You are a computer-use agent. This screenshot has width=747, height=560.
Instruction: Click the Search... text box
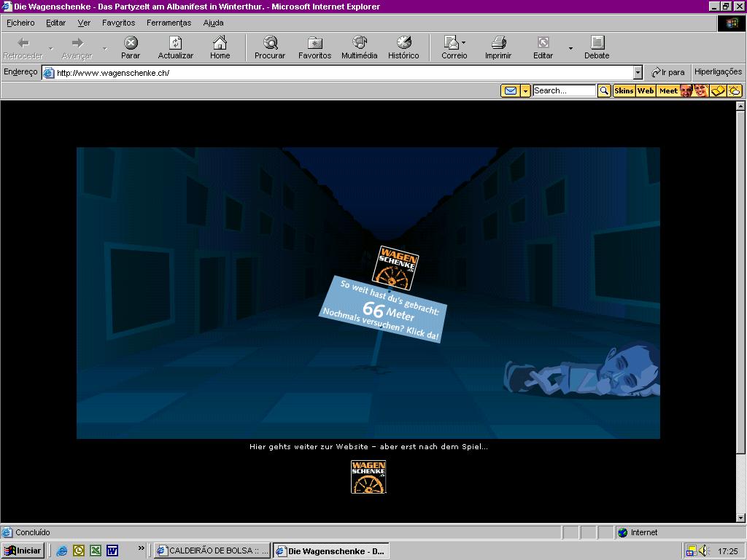(x=564, y=90)
